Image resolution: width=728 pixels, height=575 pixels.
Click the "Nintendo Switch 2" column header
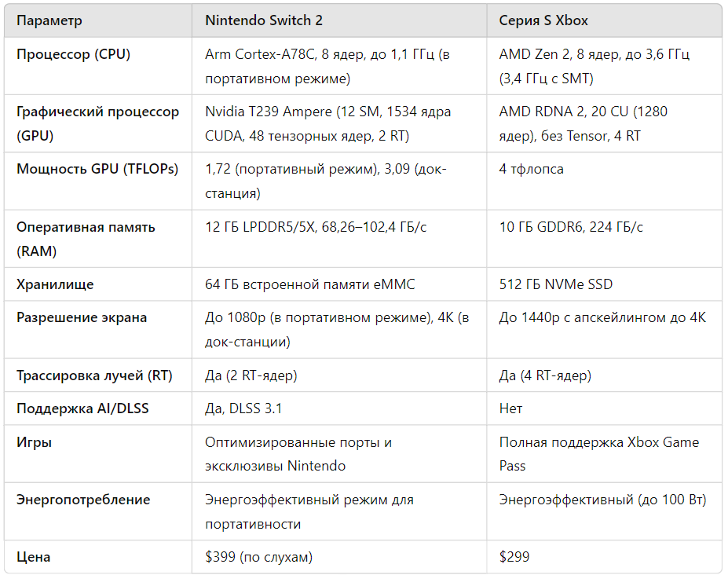[x=263, y=20]
